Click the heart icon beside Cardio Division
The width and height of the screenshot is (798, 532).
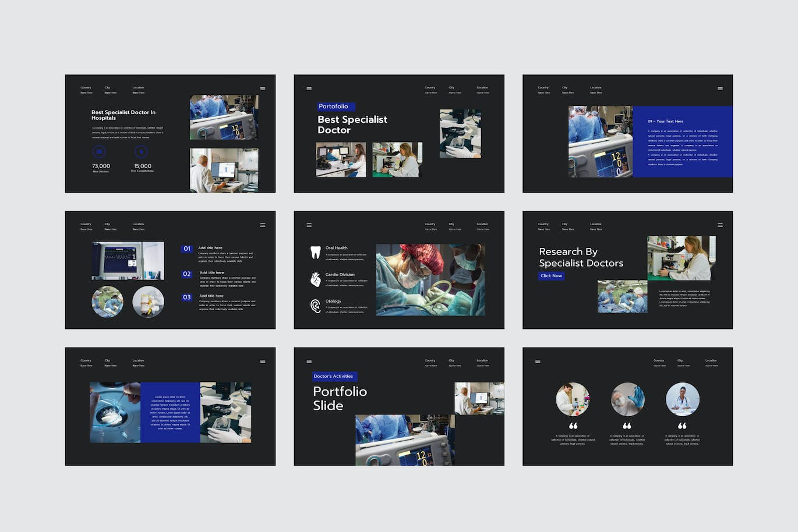click(315, 279)
